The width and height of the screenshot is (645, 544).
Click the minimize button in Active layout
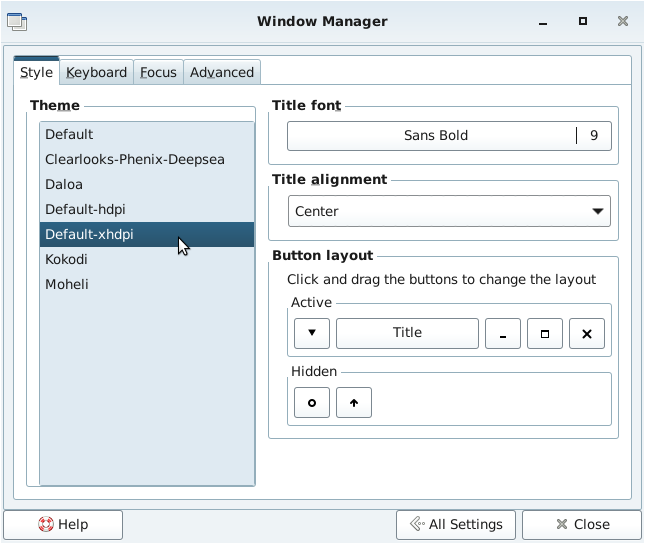pyautogui.click(x=503, y=333)
